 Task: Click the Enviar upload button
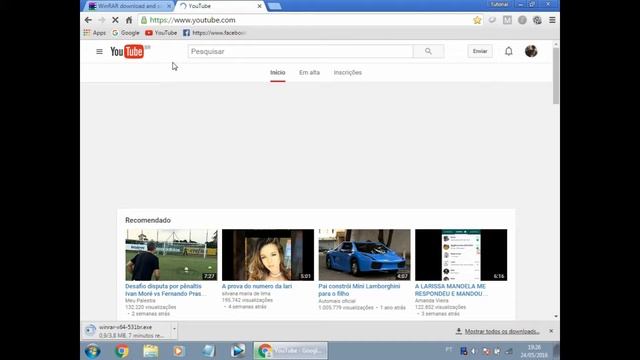pos(480,51)
